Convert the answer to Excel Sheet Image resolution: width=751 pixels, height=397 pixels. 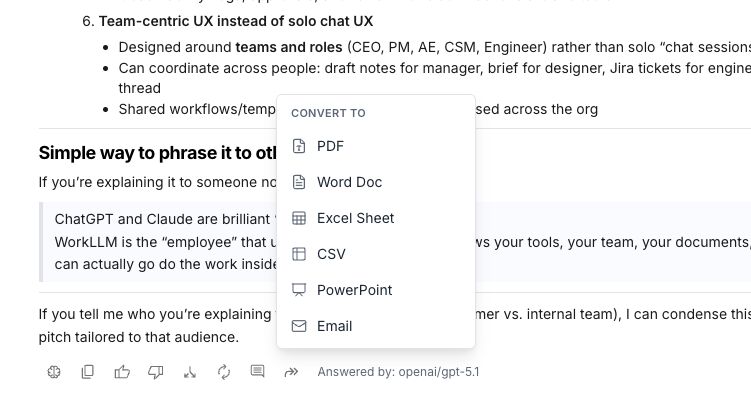coord(376,218)
